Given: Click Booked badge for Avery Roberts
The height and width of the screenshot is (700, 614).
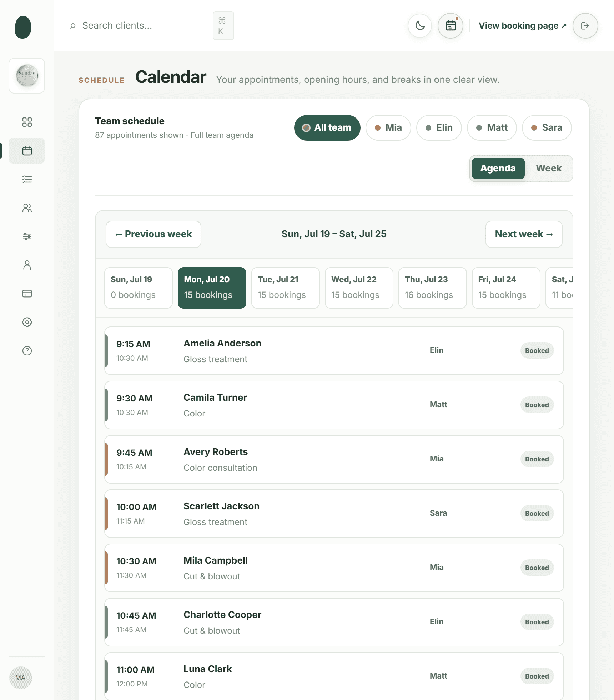Looking at the screenshot, I should (x=537, y=459).
